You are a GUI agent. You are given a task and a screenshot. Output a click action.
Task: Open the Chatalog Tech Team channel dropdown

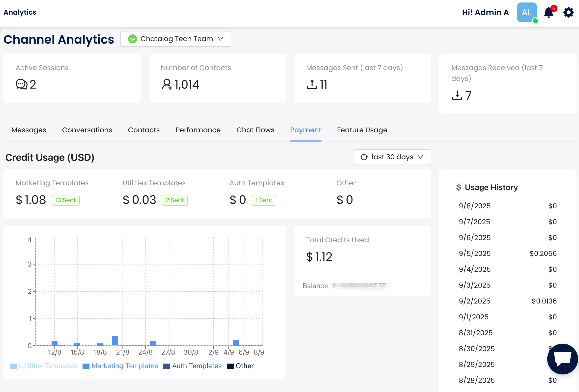(176, 39)
